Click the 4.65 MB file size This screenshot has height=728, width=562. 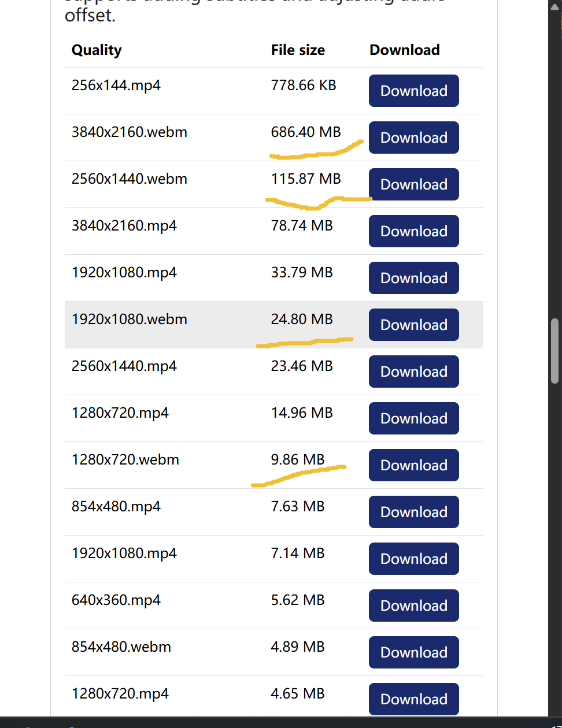pos(298,694)
